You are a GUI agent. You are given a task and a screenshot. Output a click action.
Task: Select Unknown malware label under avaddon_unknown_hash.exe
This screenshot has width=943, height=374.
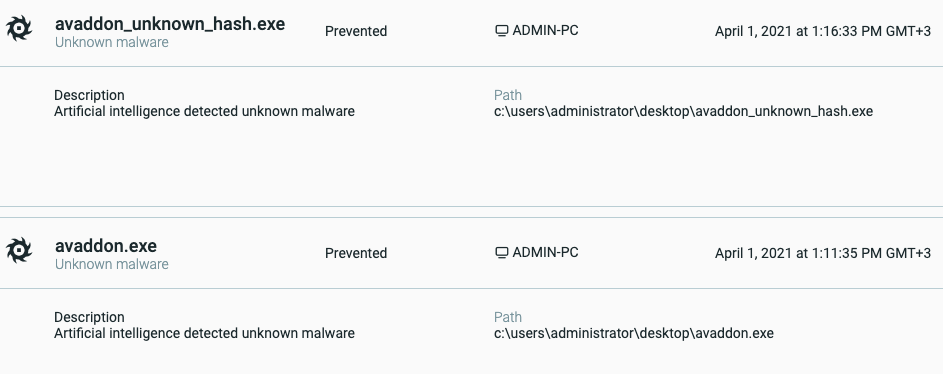click(x=112, y=42)
